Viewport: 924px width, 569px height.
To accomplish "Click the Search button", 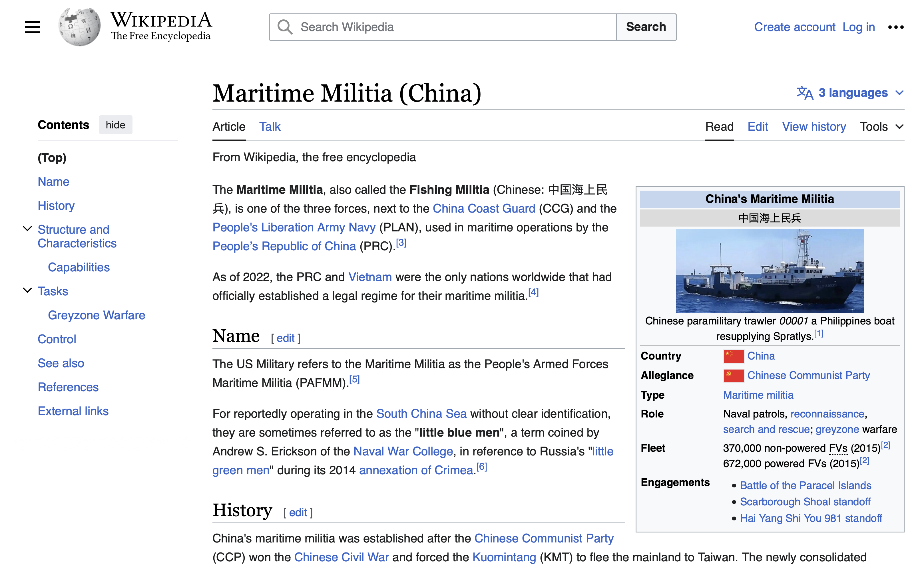I will point(646,27).
